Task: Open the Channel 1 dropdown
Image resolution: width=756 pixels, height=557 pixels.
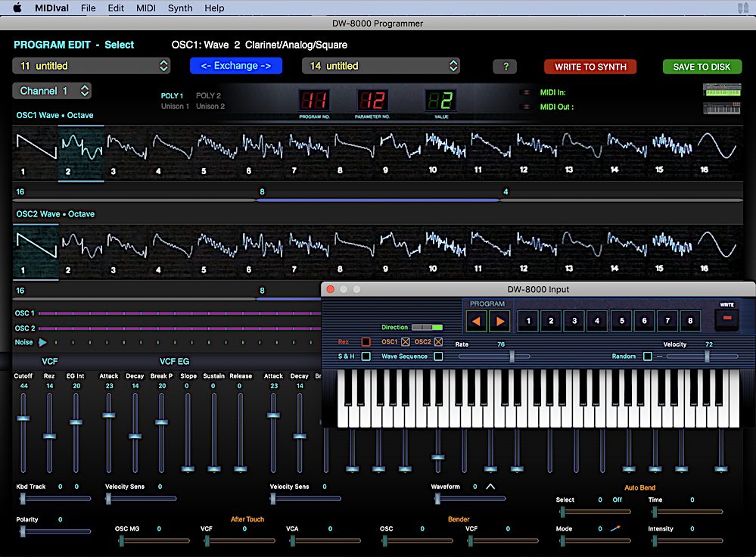Action: coord(52,91)
